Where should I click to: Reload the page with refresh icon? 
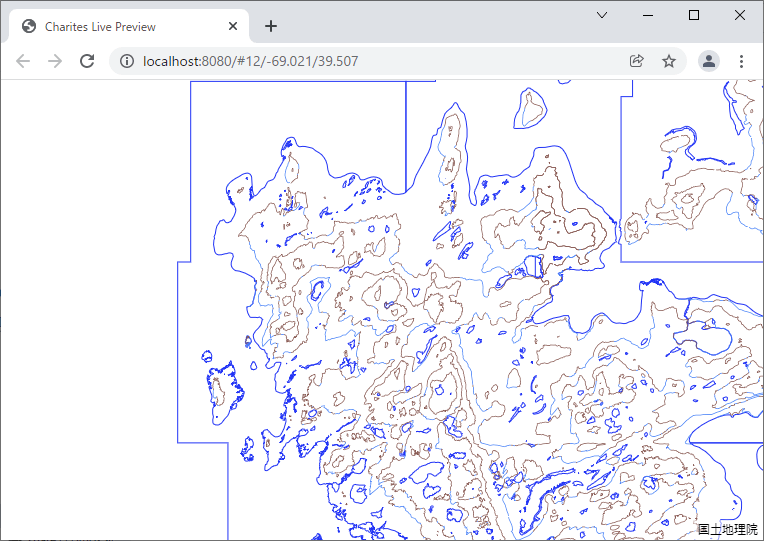[x=87, y=61]
